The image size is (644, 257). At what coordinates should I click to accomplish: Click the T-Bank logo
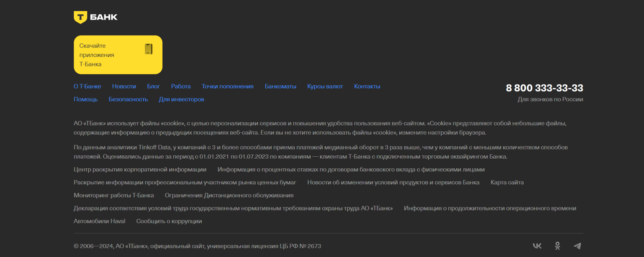click(x=95, y=17)
